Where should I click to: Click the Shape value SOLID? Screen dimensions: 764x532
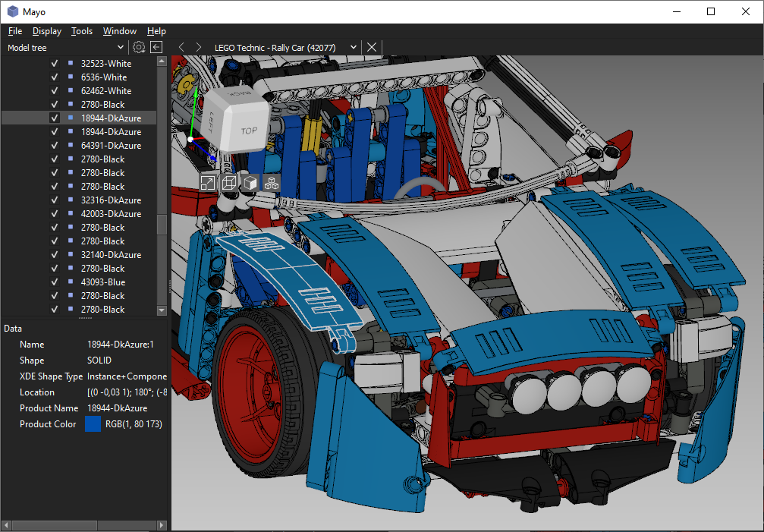99,360
